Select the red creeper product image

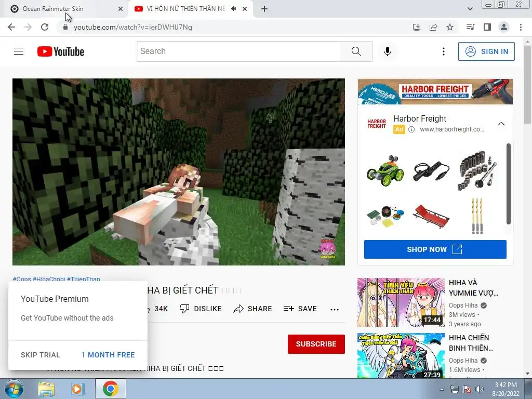click(x=431, y=216)
